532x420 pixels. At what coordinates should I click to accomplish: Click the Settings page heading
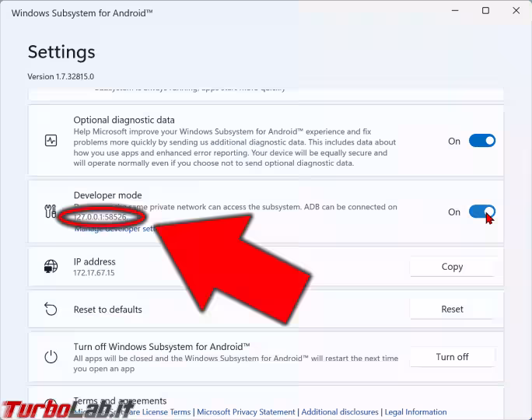(x=61, y=52)
